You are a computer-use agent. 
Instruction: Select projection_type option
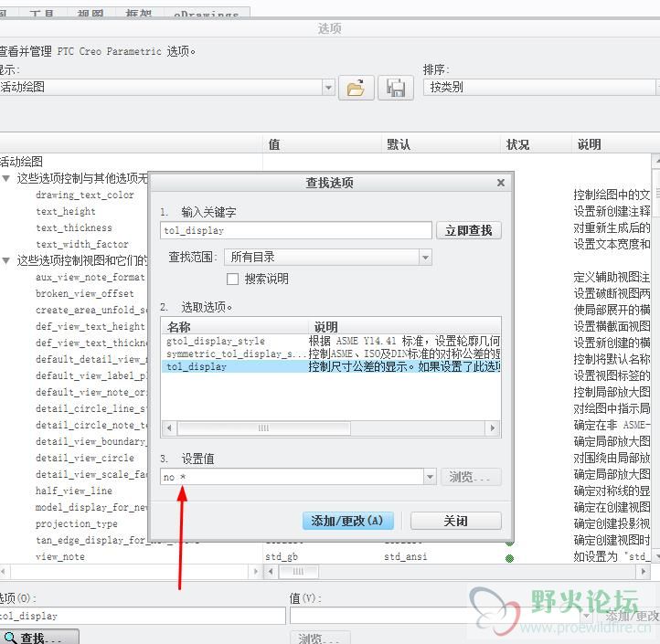[x=77, y=523]
